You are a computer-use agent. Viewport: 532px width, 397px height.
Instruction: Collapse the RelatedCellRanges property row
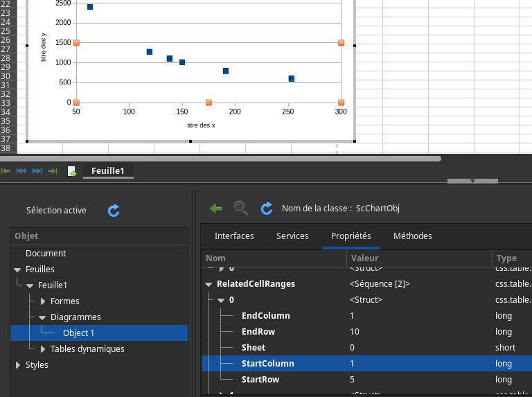[x=209, y=284]
